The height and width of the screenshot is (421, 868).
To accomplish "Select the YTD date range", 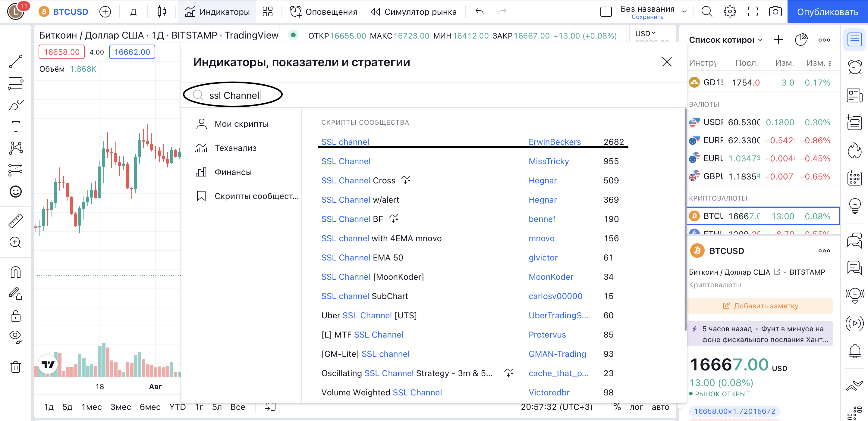I will pyautogui.click(x=178, y=407).
